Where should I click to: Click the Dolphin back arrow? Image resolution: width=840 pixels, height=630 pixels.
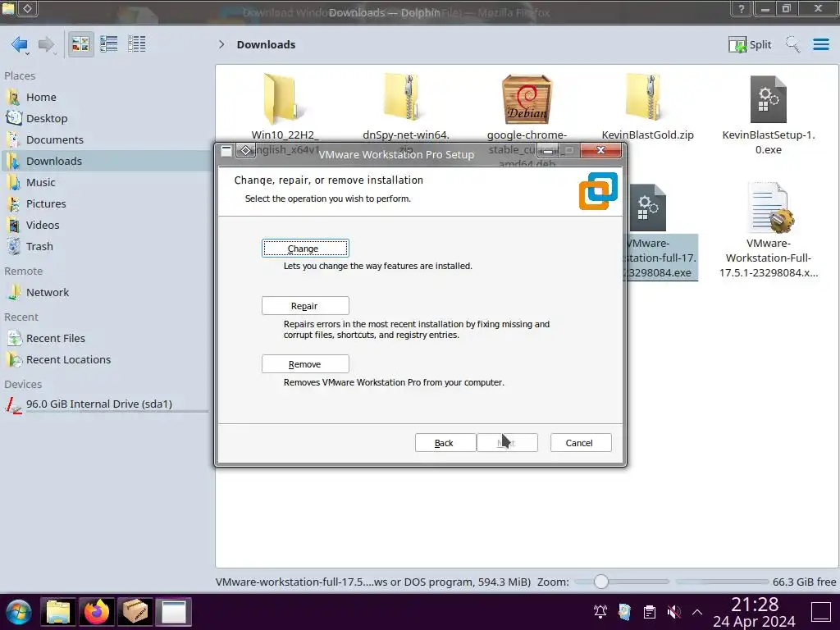tap(20, 44)
